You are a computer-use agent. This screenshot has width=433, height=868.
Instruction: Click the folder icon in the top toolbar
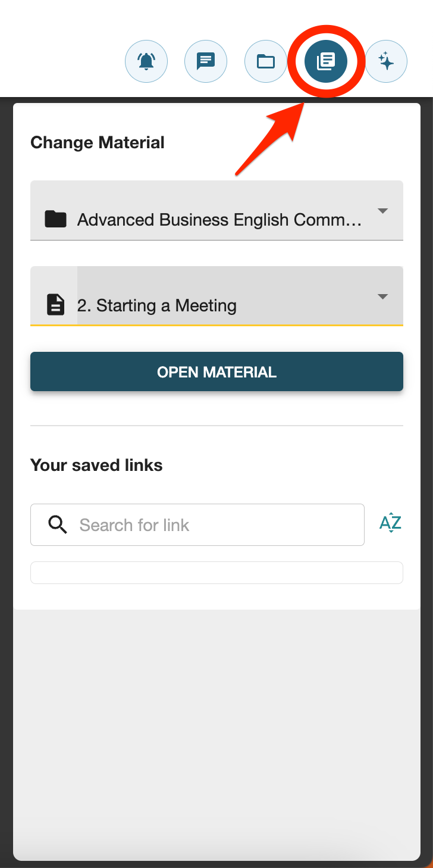coord(266,61)
